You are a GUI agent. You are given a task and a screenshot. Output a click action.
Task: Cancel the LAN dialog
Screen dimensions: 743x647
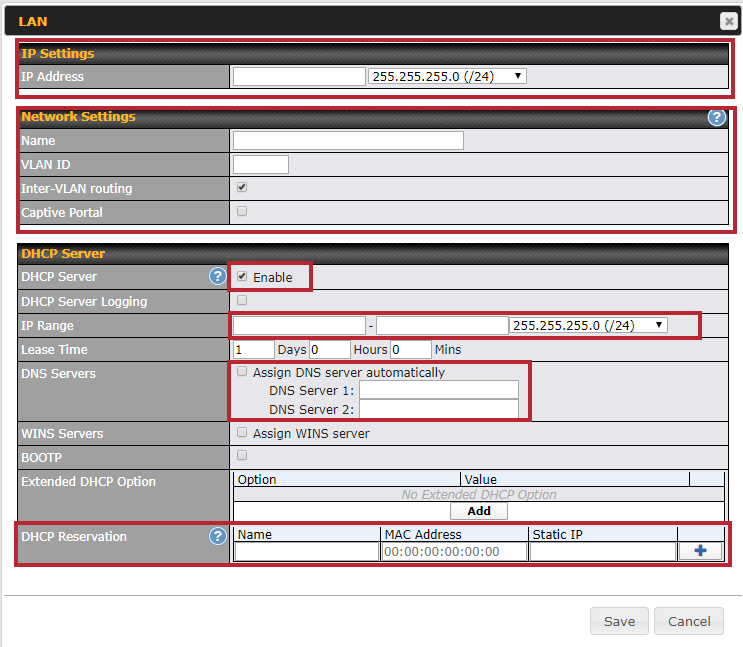coord(689,621)
